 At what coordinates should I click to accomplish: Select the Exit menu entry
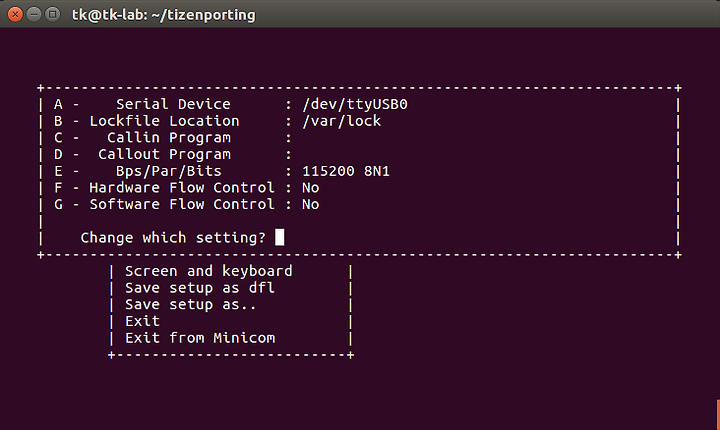[142, 321]
